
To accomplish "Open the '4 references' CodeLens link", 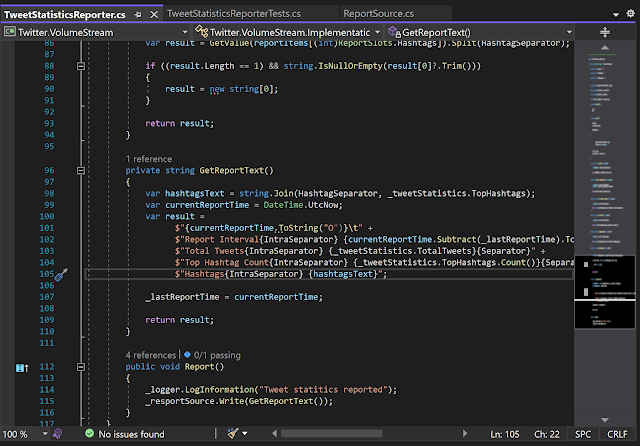I will [151, 355].
